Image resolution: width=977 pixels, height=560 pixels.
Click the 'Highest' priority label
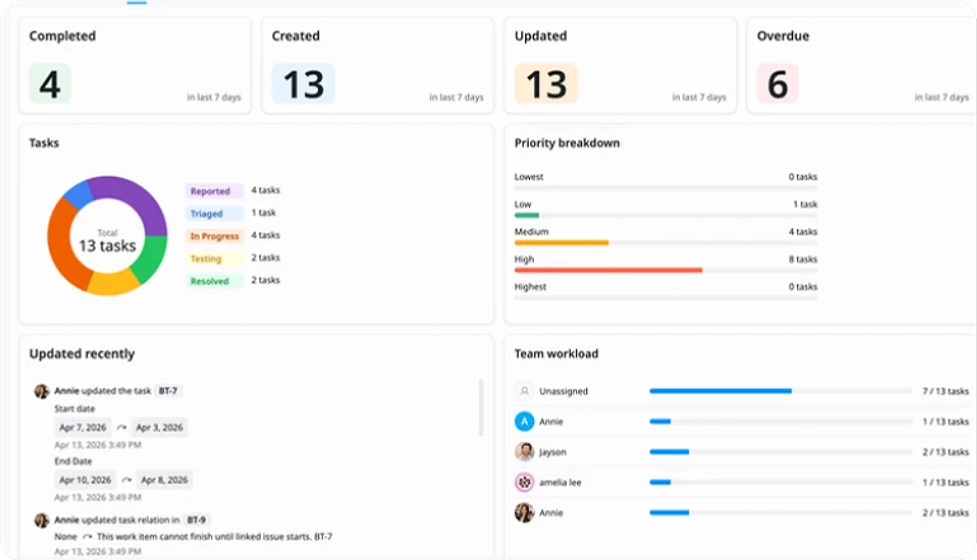[530, 287]
